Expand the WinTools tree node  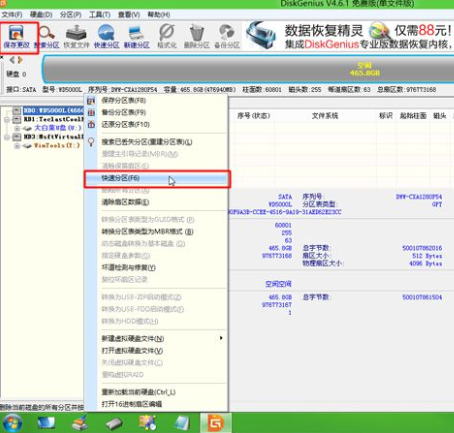click(x=17, y=146)
